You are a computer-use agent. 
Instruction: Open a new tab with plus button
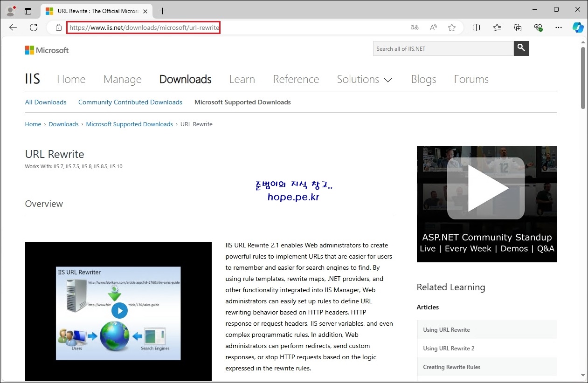(x=162, y=11)
